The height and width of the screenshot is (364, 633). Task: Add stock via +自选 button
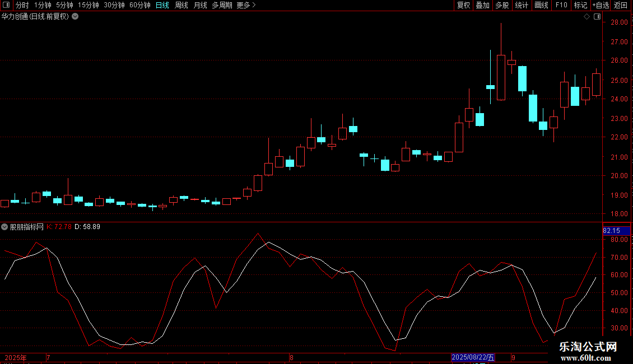(x=601, y=5)
